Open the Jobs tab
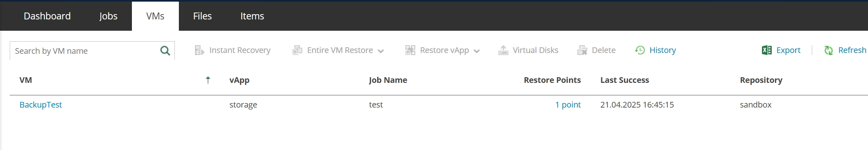 pos(108,16)
